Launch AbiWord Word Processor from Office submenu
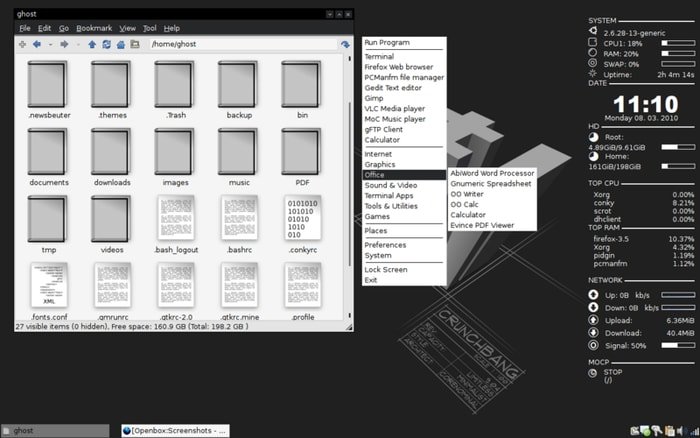 point(492,173)
